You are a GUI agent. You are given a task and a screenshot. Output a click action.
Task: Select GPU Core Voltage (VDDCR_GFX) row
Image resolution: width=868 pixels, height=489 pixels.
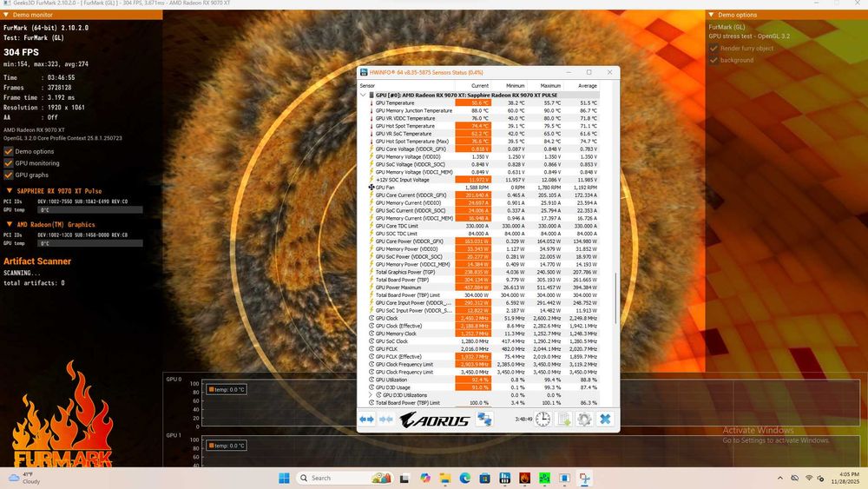point(479,149)
